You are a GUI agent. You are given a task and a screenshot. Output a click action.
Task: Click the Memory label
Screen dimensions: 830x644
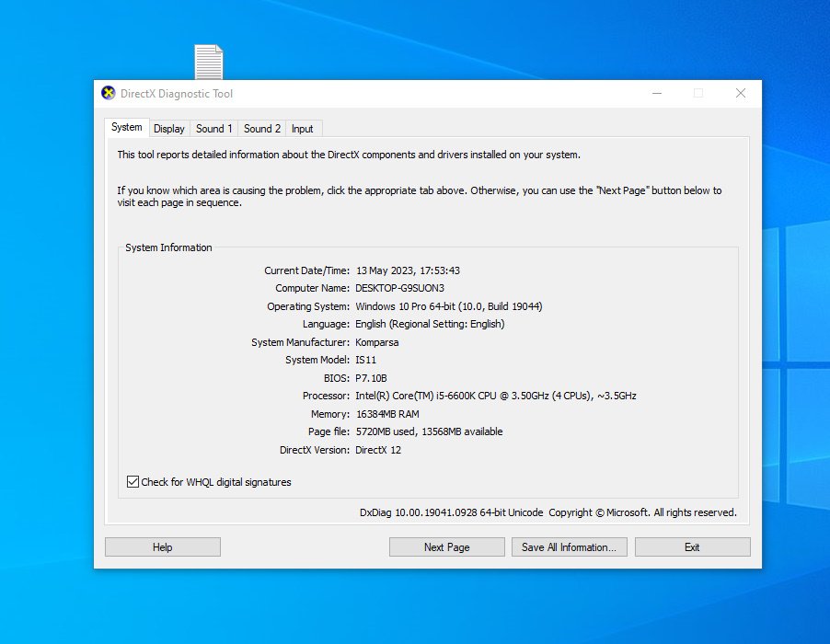pyautogui.click(x=330, y=414)
